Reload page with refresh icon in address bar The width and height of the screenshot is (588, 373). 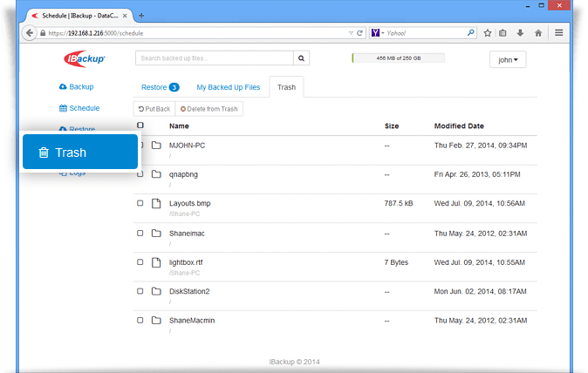(x=359, y=33)
